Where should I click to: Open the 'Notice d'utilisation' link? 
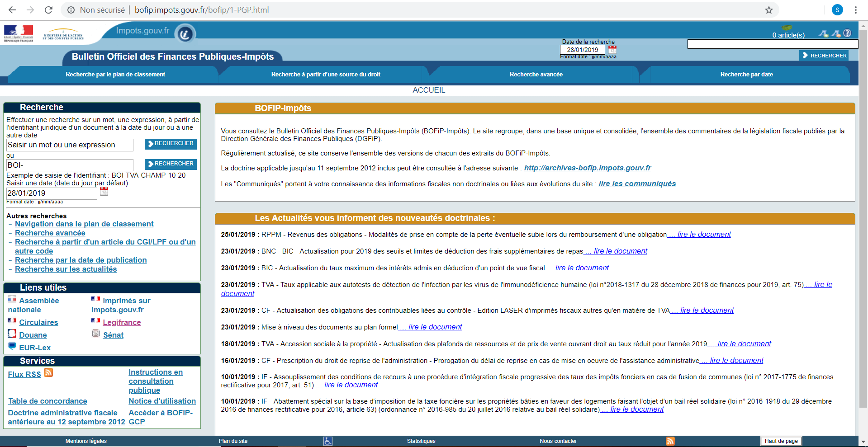pyautogui.click(x=162, y=401)
